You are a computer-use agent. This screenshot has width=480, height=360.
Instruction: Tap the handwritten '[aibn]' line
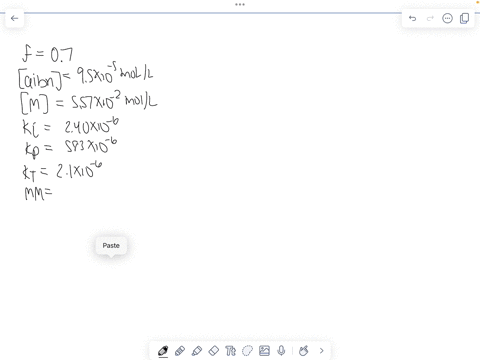click(x=86, y=77)
